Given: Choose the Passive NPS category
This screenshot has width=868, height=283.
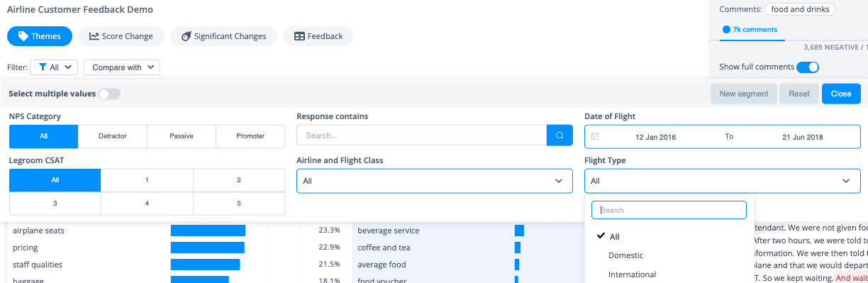Looking at the screenshot, I should coord(182,136).
